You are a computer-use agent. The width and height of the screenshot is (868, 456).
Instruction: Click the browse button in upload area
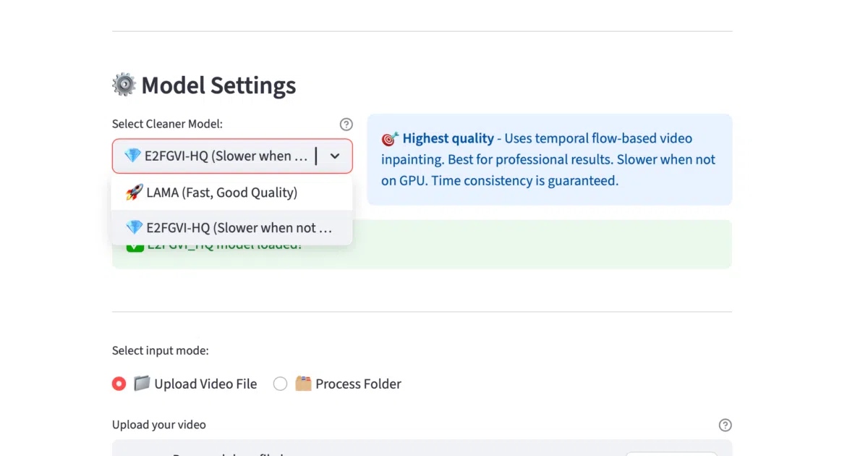click(671, 454)
